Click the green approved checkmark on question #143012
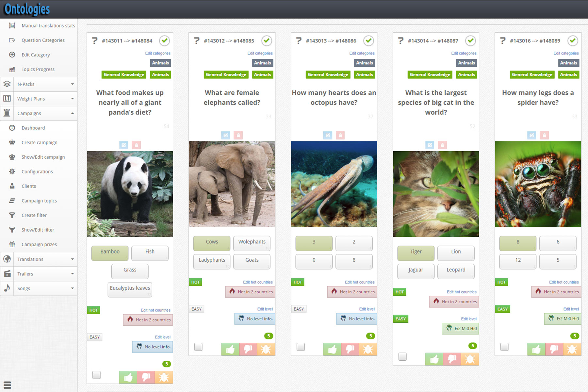Image resolution: width=588 pixels, height=392 pixels. (267, 41)
